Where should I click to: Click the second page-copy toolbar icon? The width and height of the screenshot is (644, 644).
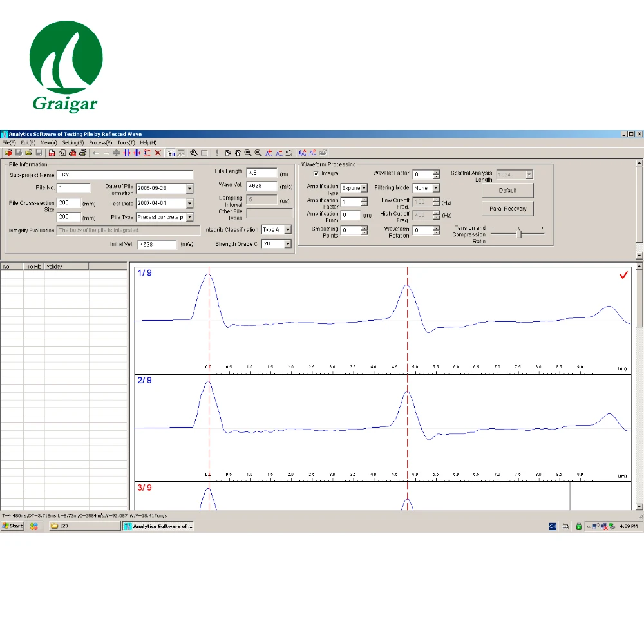(238, 153)
